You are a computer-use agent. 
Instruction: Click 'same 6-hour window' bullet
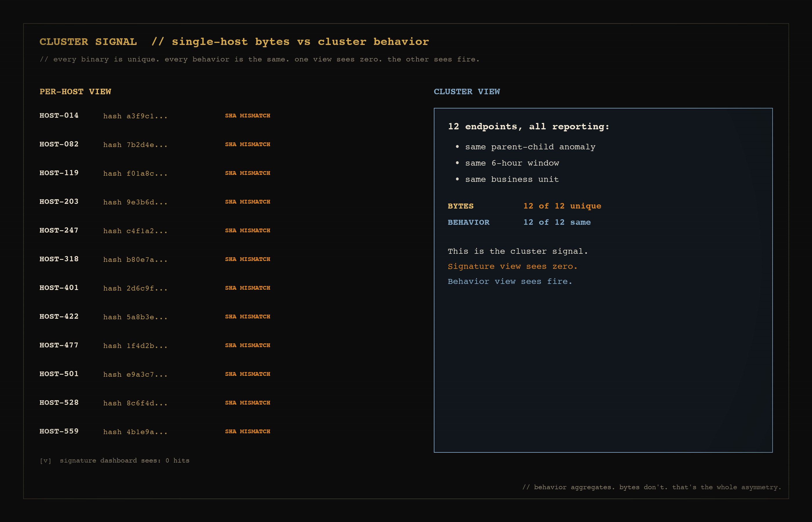coord(512,163)
